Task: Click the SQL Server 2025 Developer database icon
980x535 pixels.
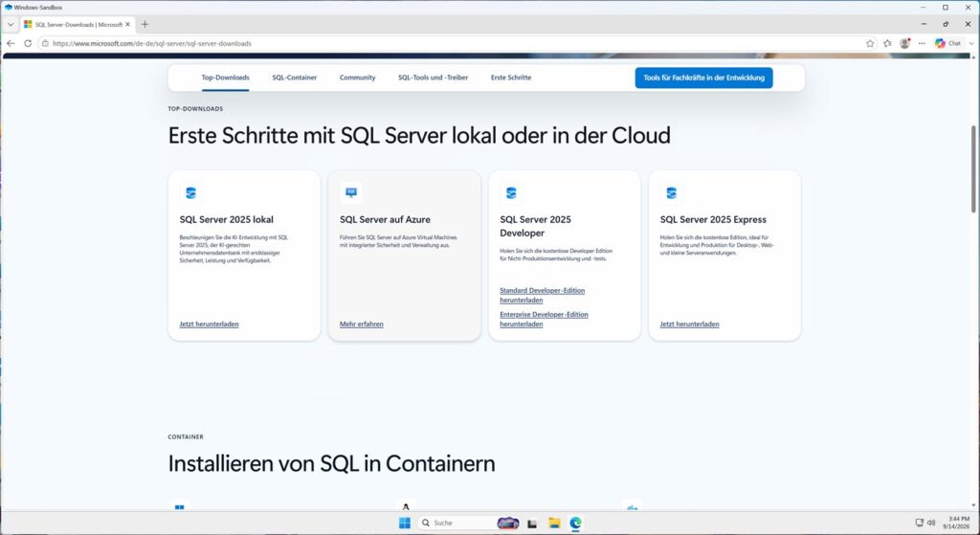Action: coord(511,193)
